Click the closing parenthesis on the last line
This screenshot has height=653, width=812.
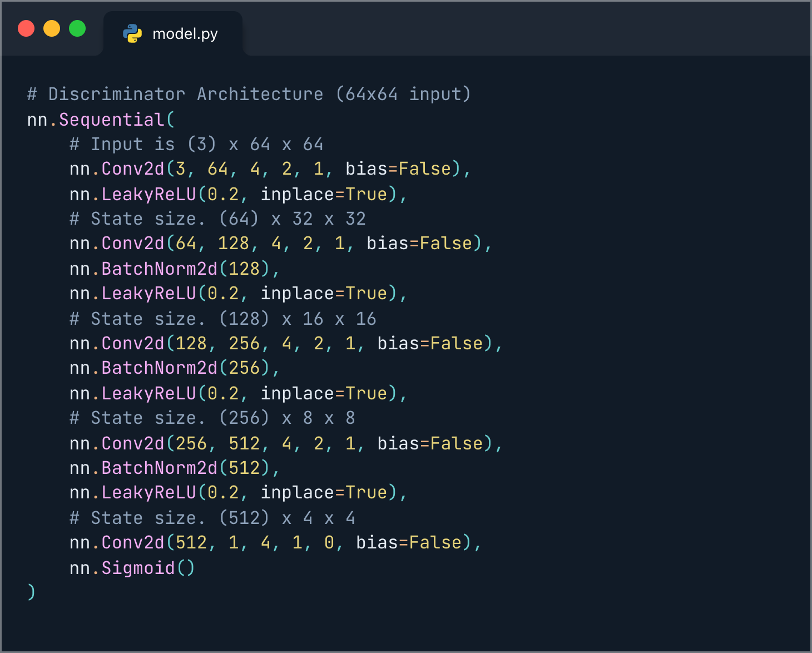click(x=31, y=592)
